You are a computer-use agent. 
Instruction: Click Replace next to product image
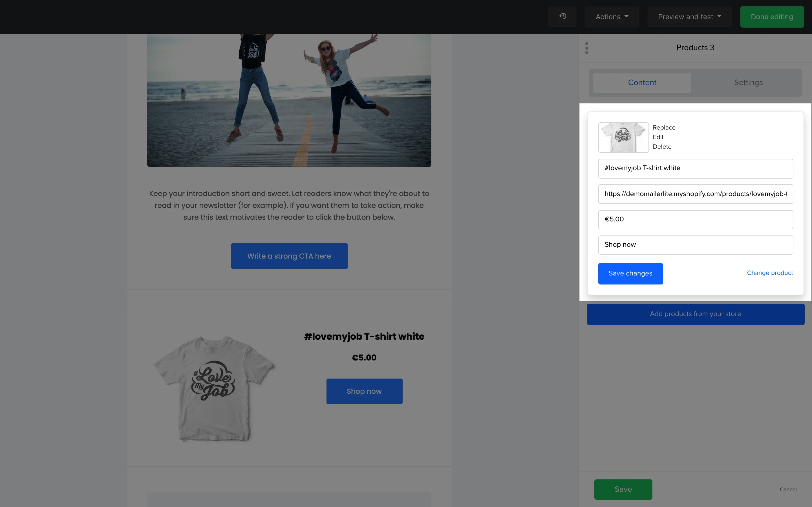[664, 127]
